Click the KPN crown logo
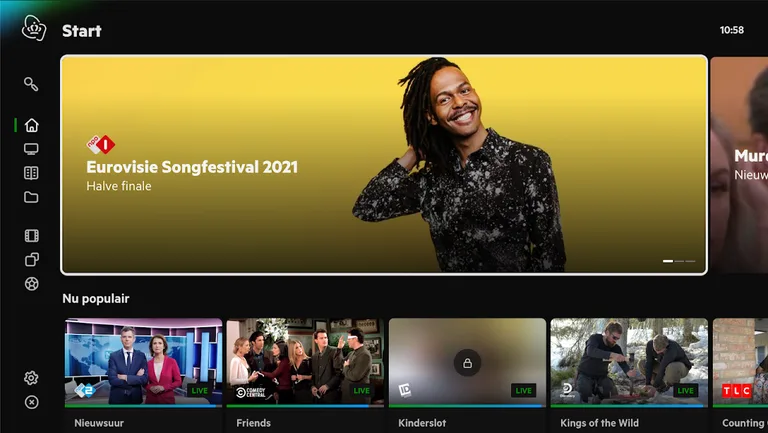The image size is (768, 433). (34, 28)
